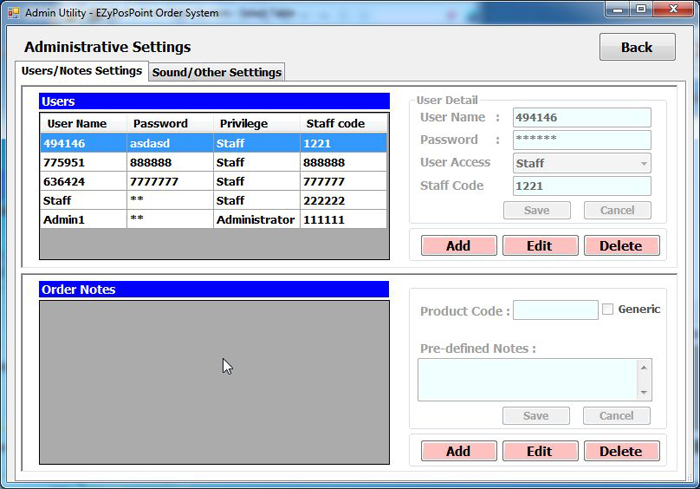Viewport: 700px width, 489px height.
Task: Click the Password column header
Action: click(170, 123)
